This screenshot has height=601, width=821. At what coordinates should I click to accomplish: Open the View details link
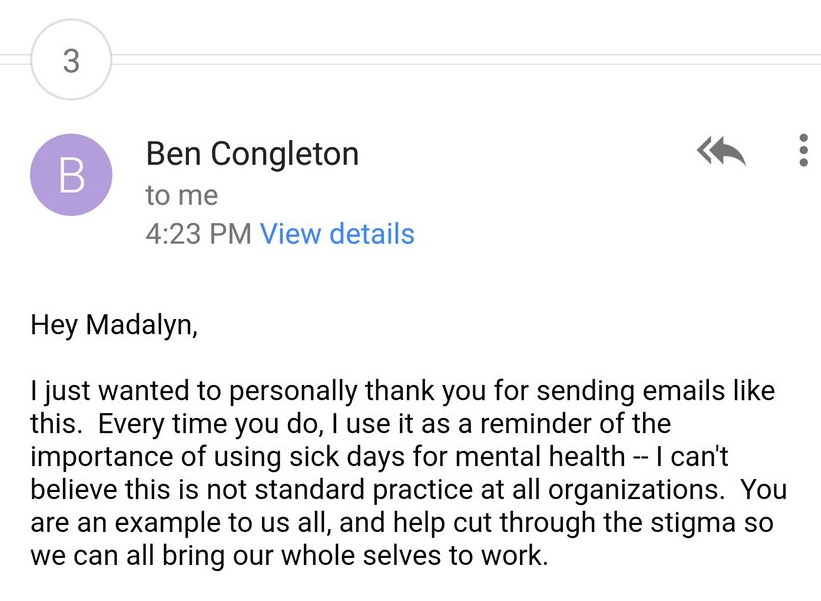337,233
